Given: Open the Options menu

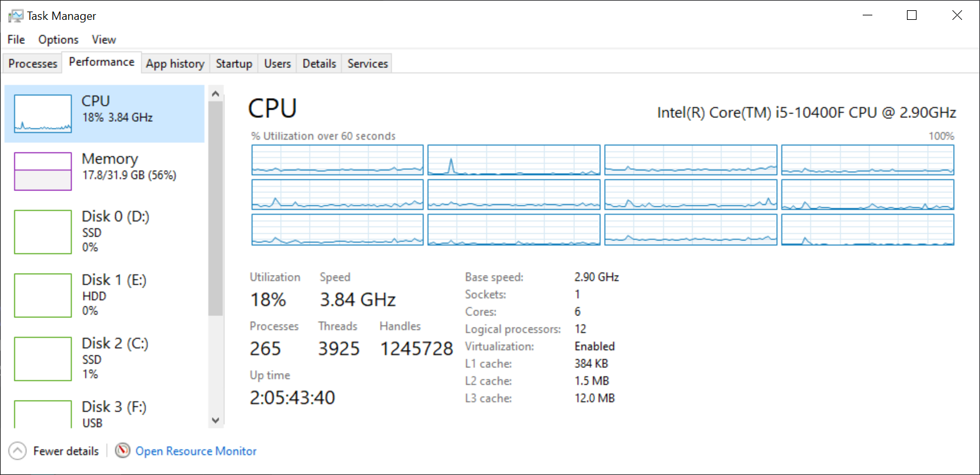Looking at the screenshot, I should (58, 40).
